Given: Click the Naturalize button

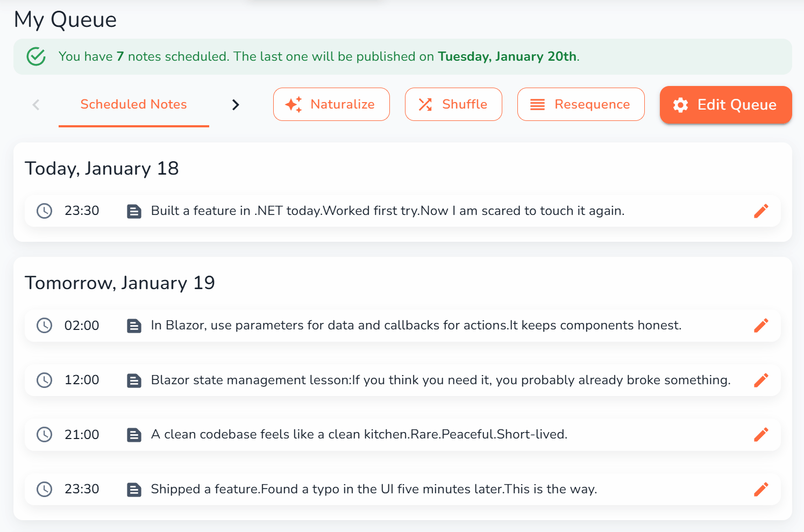Looking at the screenshot, I should [331, 104].
